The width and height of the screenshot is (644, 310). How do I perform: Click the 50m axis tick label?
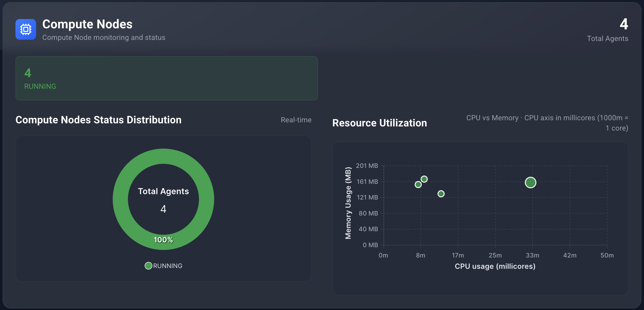coord(607,255)
